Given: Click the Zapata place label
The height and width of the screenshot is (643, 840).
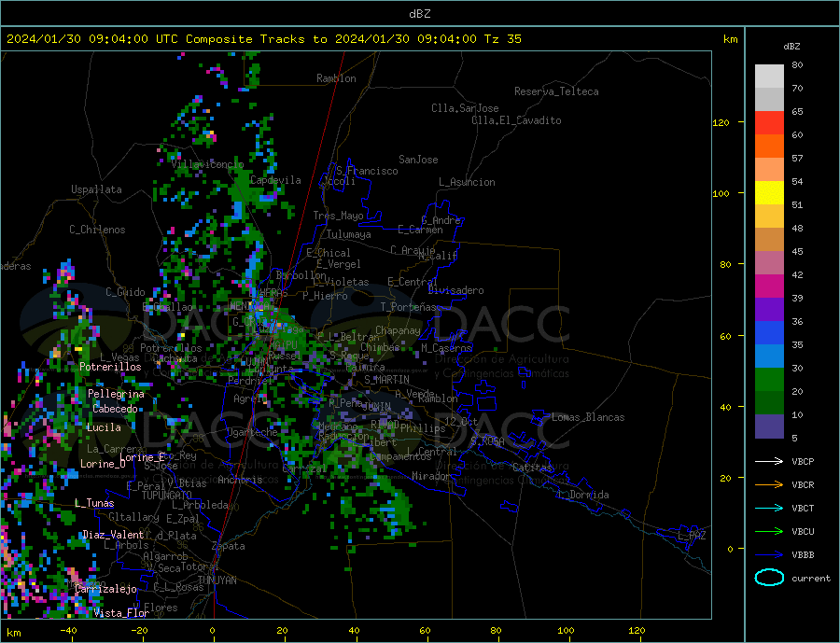Looking at the screenshot, I should coord(229,547).
